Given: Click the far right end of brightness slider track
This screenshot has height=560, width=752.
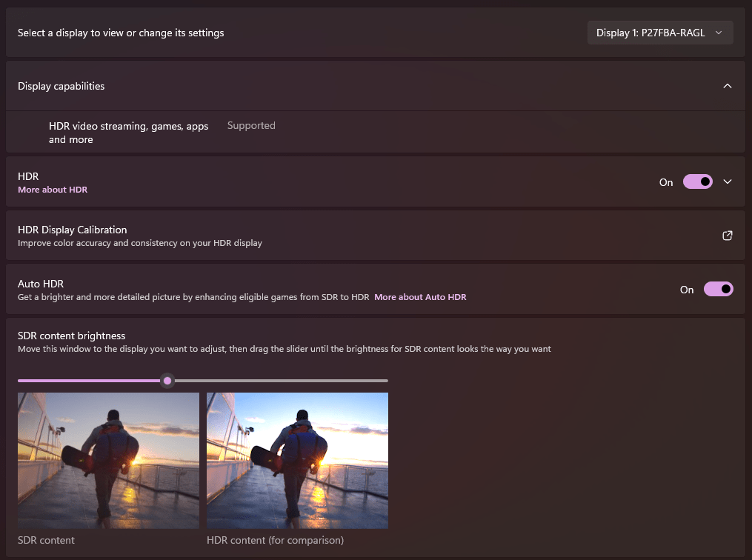Looking at the screenshot, I should [385, 381].
